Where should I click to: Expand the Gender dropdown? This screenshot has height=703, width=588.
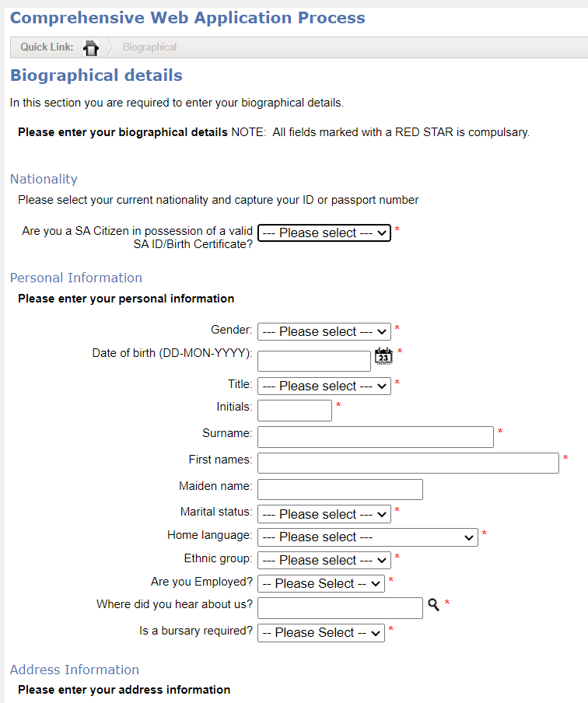click(x=324, y=331)
